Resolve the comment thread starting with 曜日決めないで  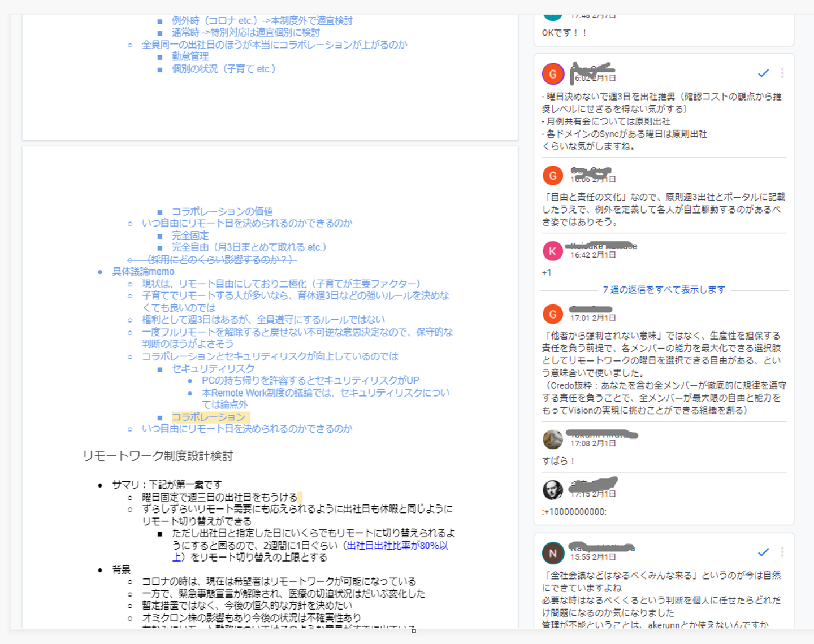[763, 73]
